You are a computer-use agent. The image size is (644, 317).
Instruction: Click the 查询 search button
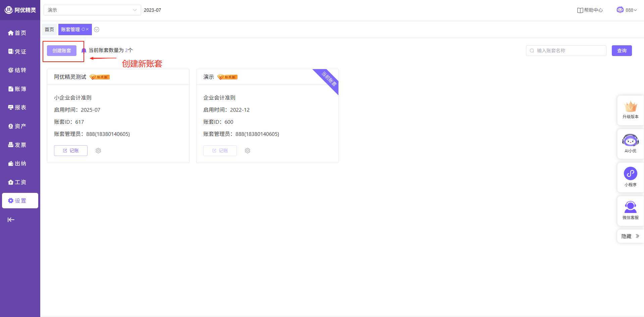click(x=622, y=51)
